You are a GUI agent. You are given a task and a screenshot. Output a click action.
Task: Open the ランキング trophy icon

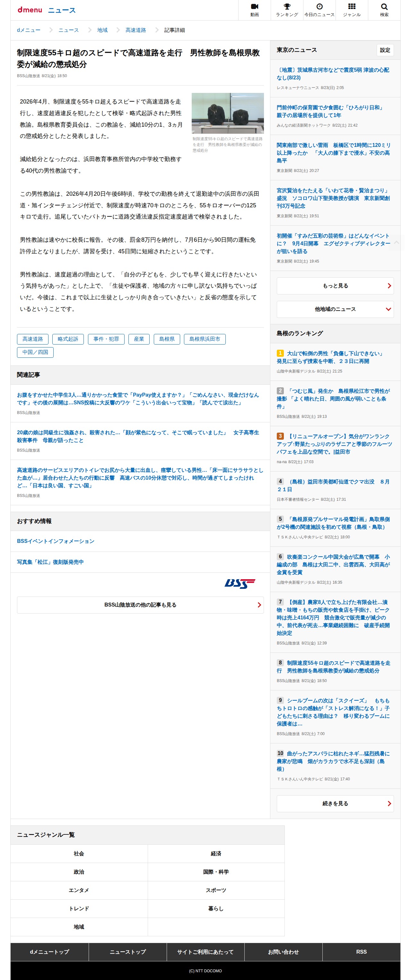(287, 7)
